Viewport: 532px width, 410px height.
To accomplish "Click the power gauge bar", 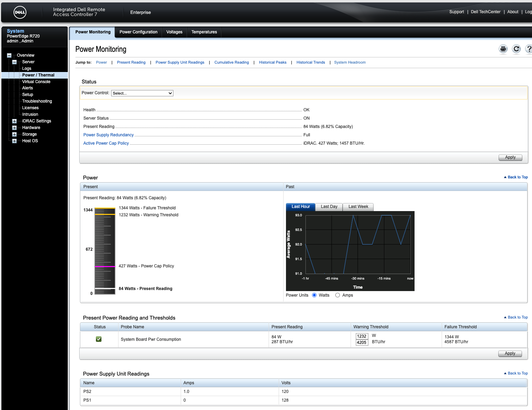I will 105,251.
